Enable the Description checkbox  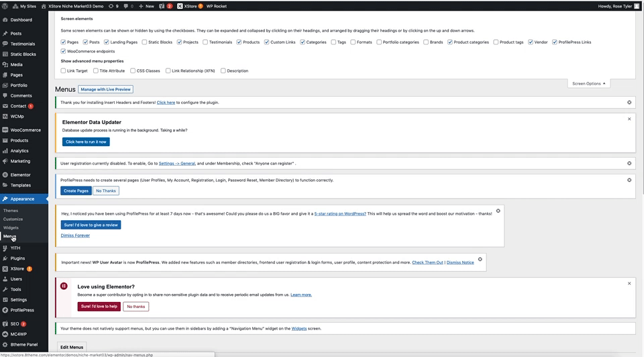pyautogui.click(x=223, y=70)
